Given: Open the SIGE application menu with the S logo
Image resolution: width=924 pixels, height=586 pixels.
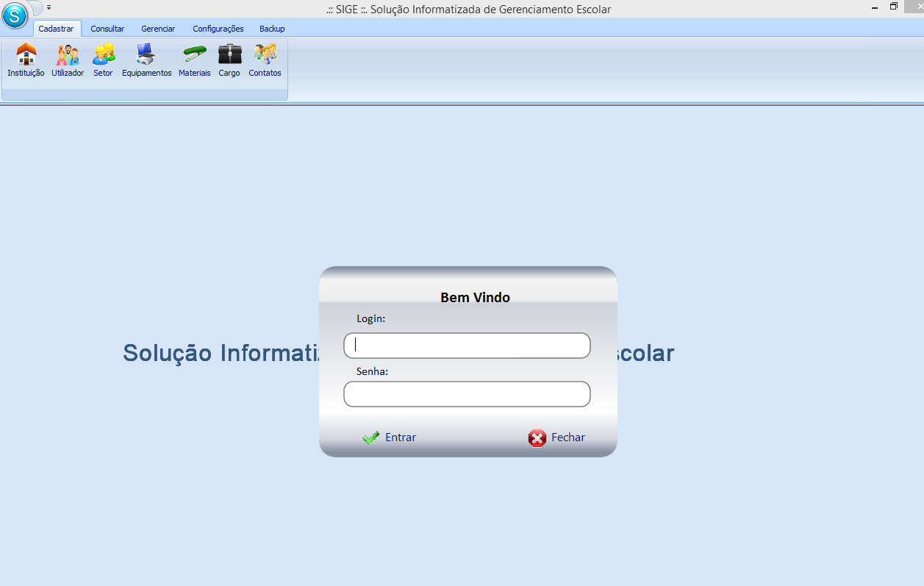Looking at the screenshot, I should click(x=15, y=15).
